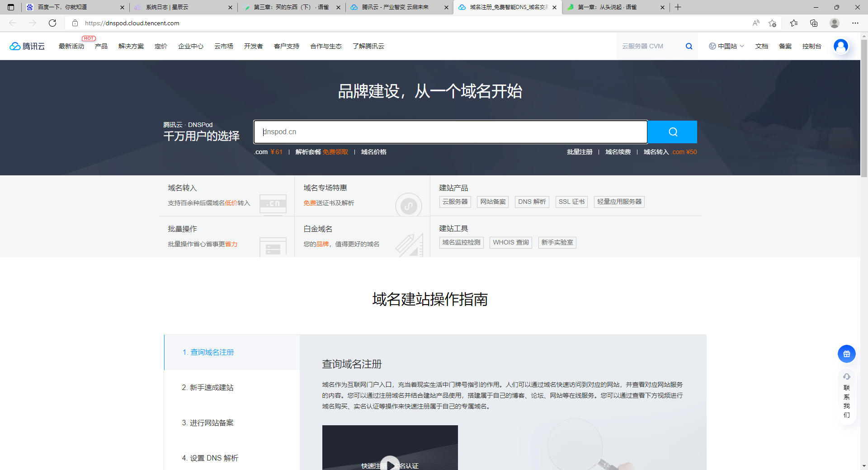868x470 pixels.
Task: Click the domain search input field
Action: click(x=450, y=132)
